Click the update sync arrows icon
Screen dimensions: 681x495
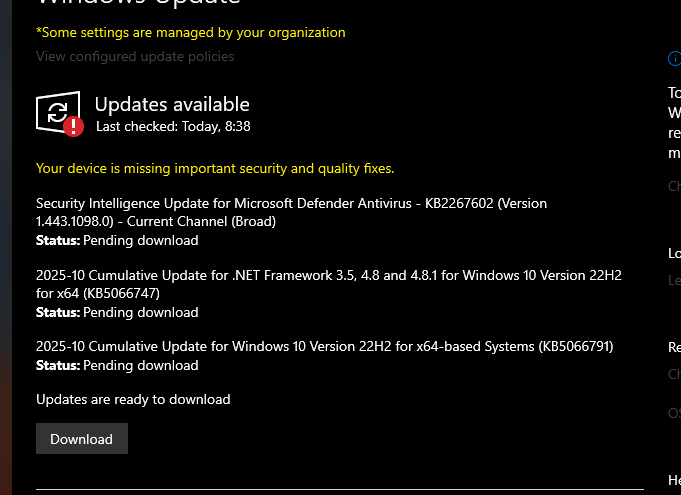(x=57, y=110)
